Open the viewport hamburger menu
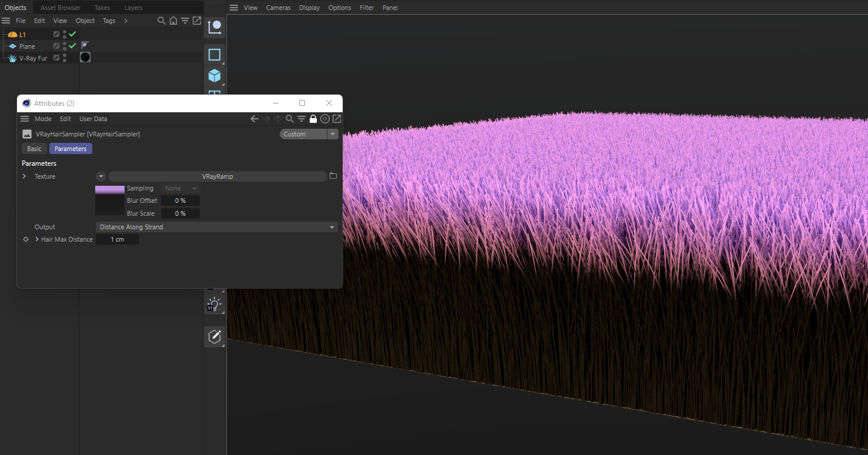Screen dimensions: 868x455 234,8
